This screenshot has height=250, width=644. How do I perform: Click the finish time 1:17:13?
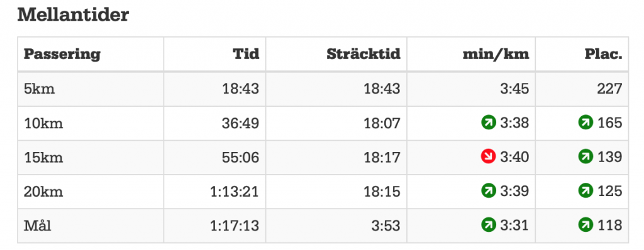pyautogui.click(x=235, y=225)
